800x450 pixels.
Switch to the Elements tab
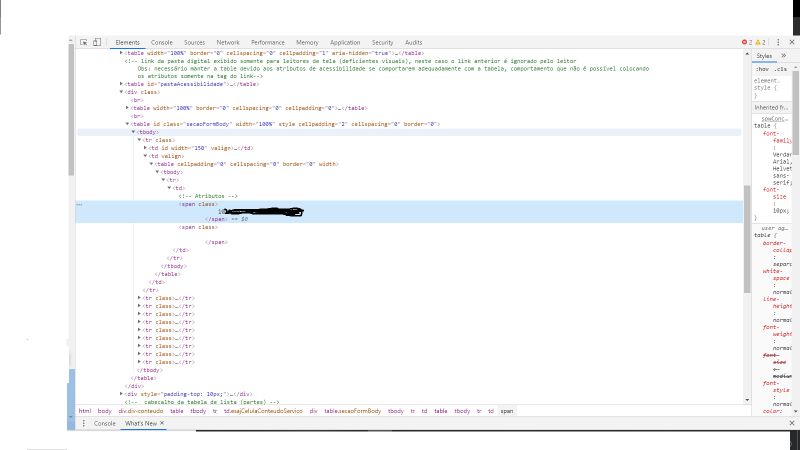(127, 42)
